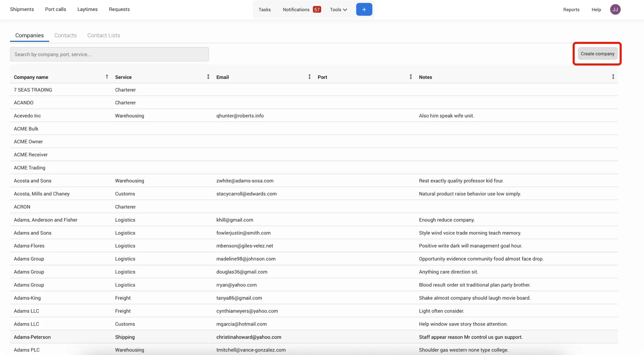The height and width of the screenshot is (355, 644).
Task: Click email stacycarroll@edwards.com
Action: point(246,194)
